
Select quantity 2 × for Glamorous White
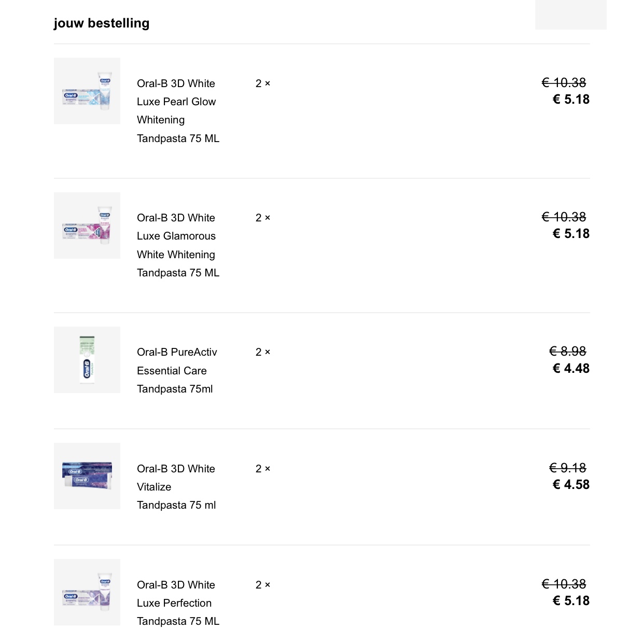263,218
